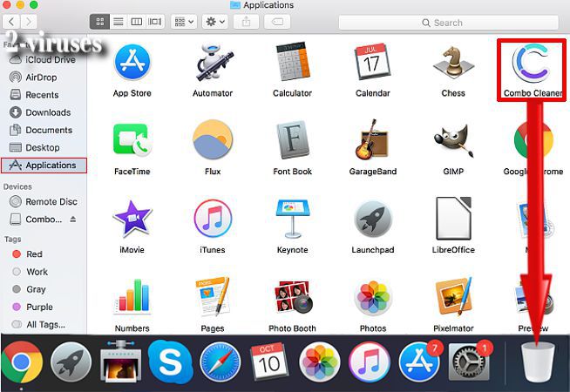Select the Combo... device in sidebar

pyautogui.click(x=37, y=219)
